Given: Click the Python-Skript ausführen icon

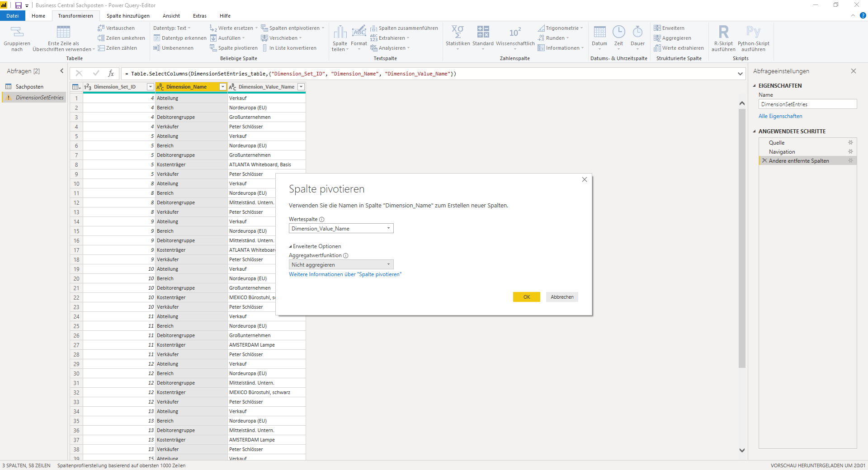Looking at the screenshot, I should 753,32.
